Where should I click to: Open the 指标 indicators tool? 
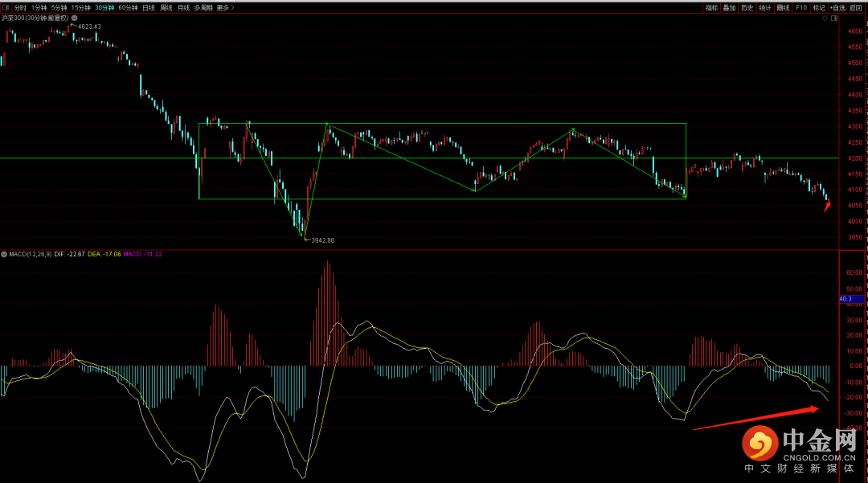(711, 7)
